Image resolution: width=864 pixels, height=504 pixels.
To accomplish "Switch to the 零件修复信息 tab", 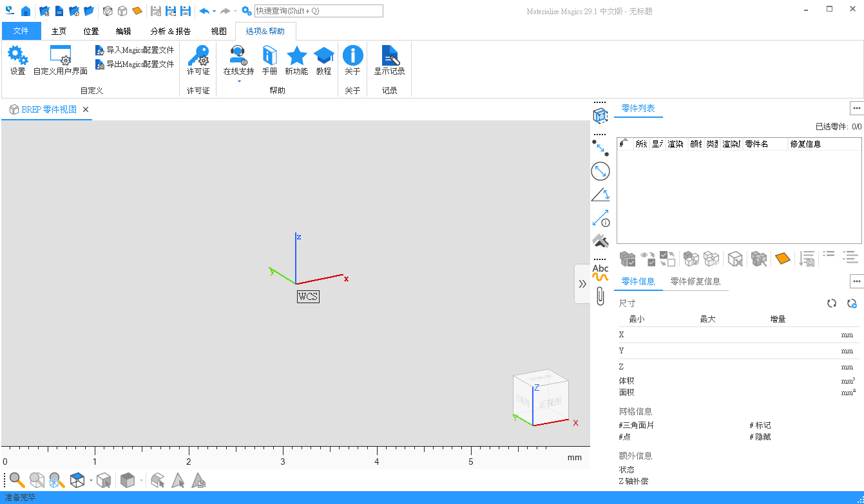I will tap(695, 281).
